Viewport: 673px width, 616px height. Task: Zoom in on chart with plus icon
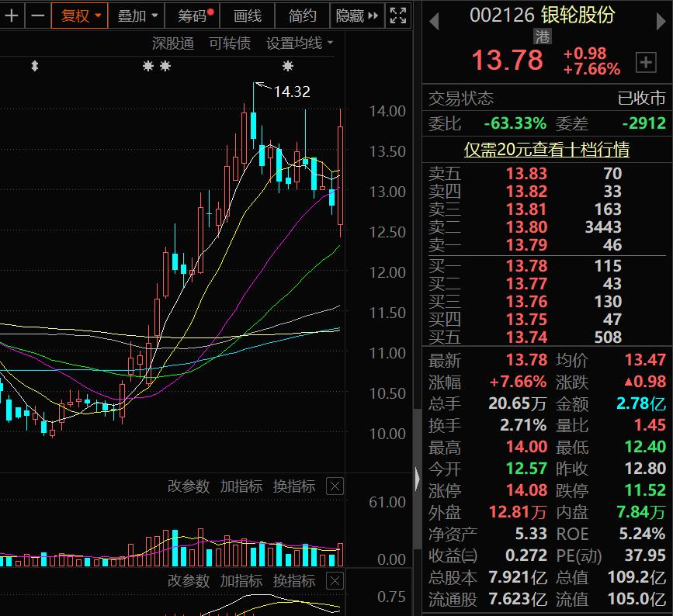pos(11,16)
